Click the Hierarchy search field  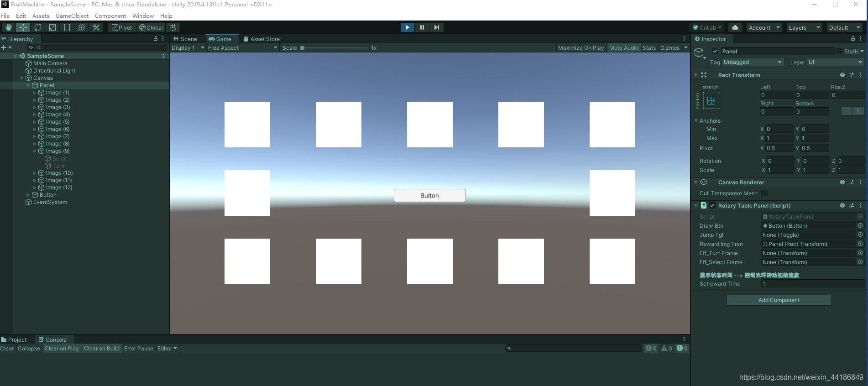point(97,47)
